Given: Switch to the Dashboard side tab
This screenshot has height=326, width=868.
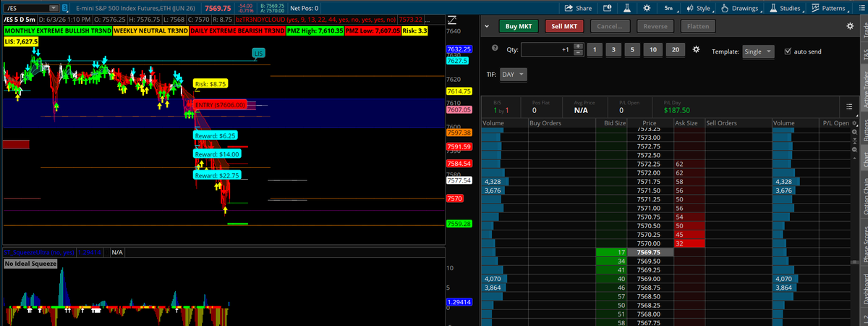Looking at the screenshot, I should coord(864,290).
